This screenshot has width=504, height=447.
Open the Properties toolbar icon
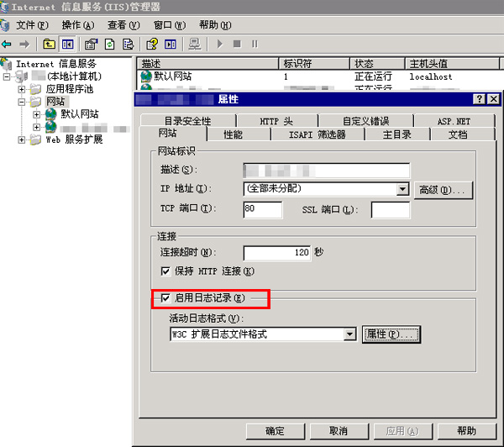(91, 44)
